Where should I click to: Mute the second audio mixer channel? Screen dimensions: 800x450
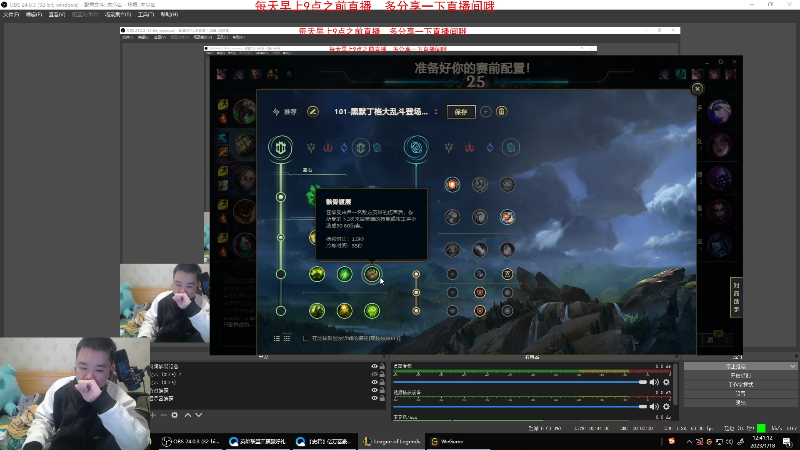654,407
